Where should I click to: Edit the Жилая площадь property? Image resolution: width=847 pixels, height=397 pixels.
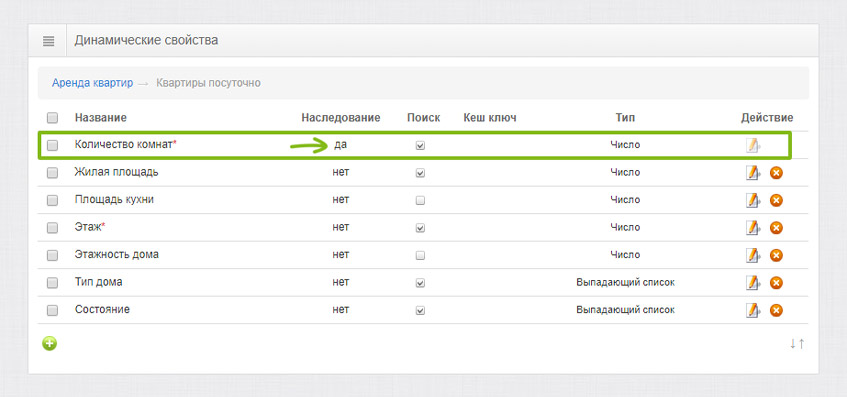753,173
